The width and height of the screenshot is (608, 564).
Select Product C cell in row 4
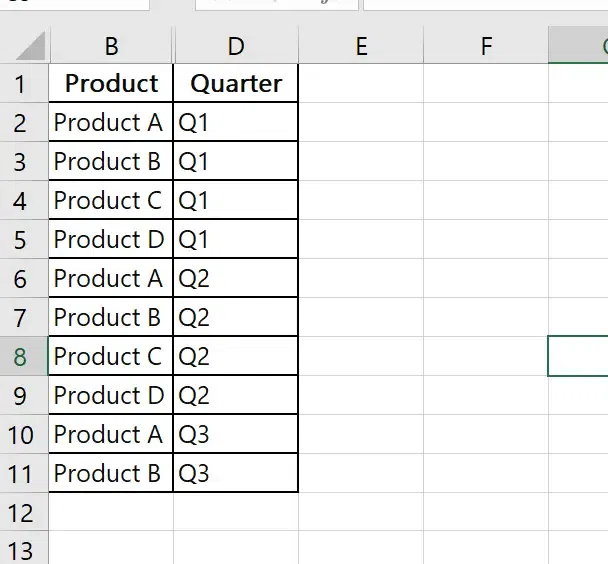(111, 201)
